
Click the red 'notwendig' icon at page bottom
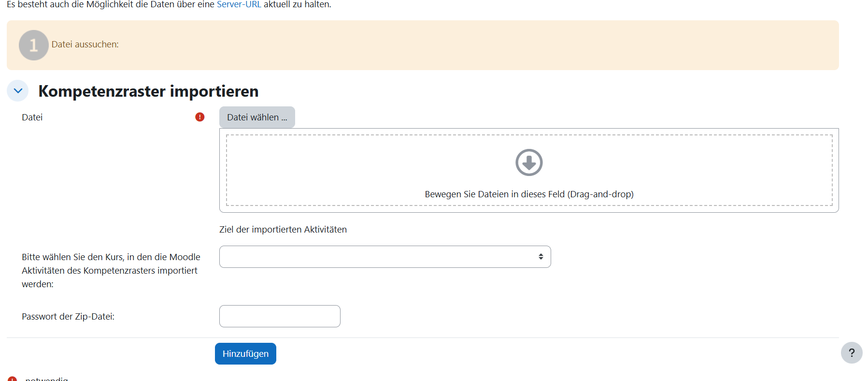(x=13, y=379)
